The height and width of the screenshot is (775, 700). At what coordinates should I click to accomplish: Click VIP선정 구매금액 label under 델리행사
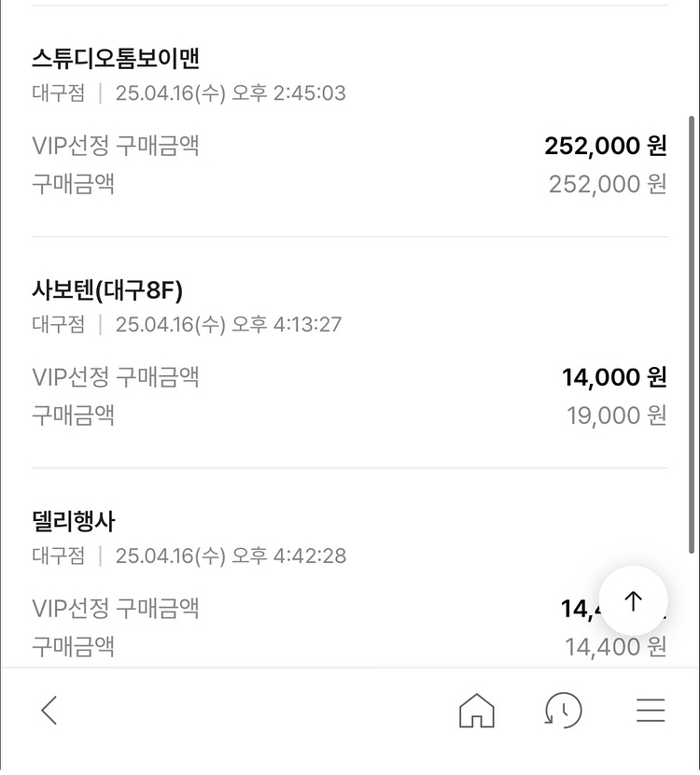point(116,609)
